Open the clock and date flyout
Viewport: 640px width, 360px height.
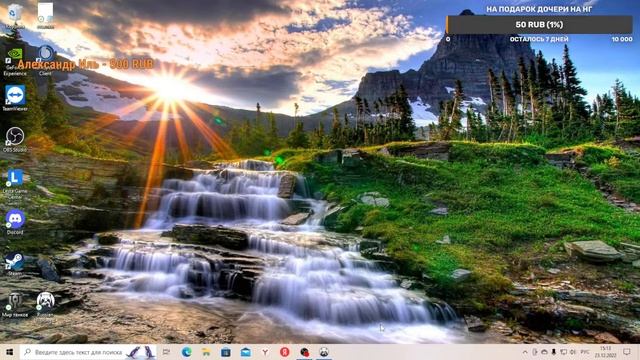pyautogui.click(x=606, y=352)
